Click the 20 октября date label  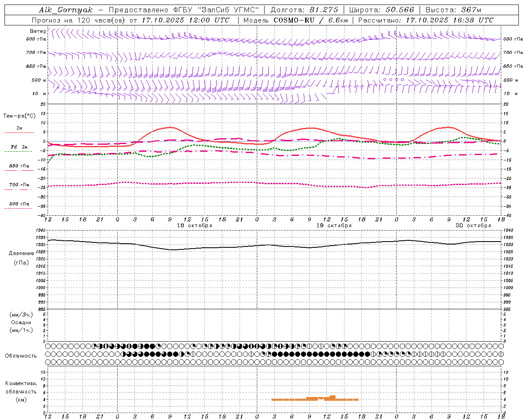point(473,226)
